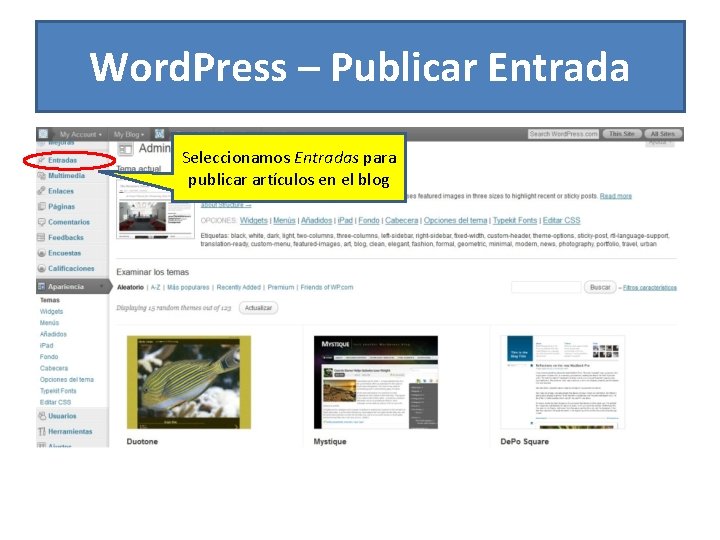Open the Enlaces menu

coord(61,191)
